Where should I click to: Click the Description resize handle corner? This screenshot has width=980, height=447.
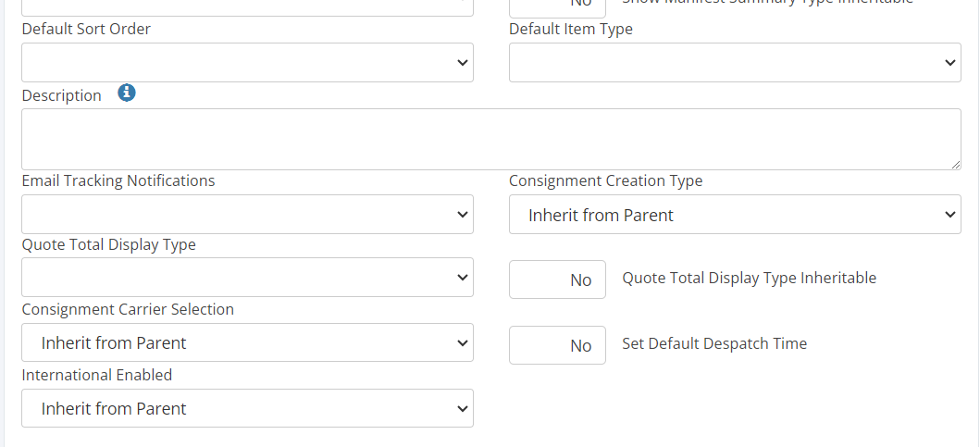tap(956, 165)
